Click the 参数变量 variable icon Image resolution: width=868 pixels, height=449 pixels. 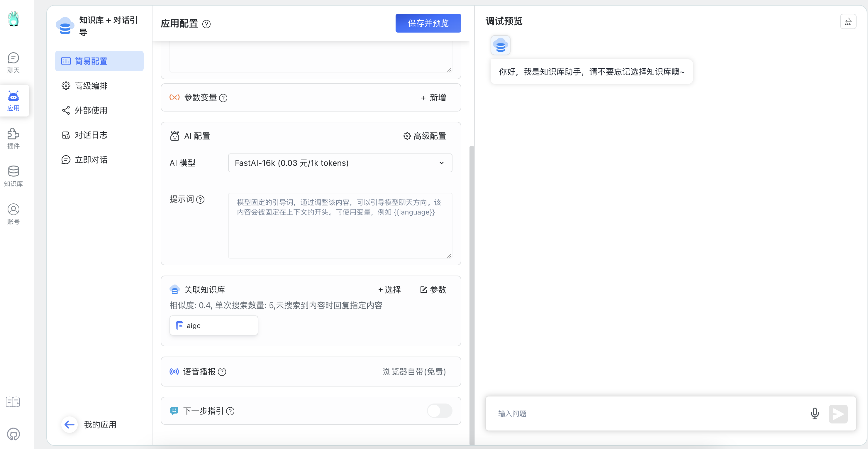tap(174, 97)
